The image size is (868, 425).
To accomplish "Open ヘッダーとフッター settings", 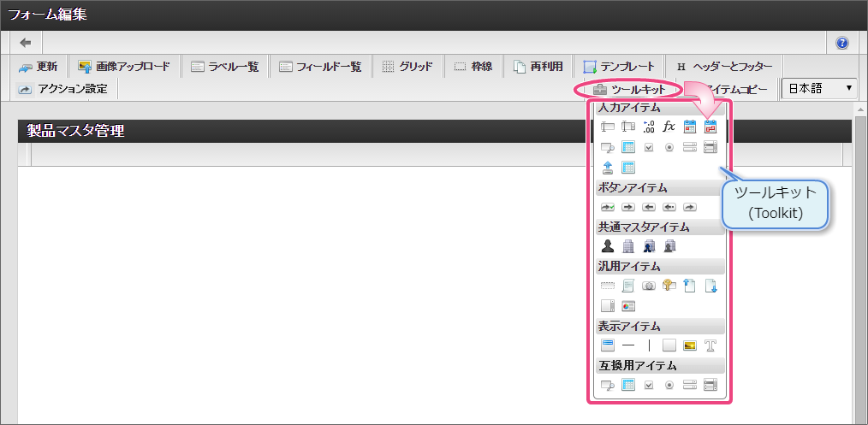I will click(x=724, y=67).
